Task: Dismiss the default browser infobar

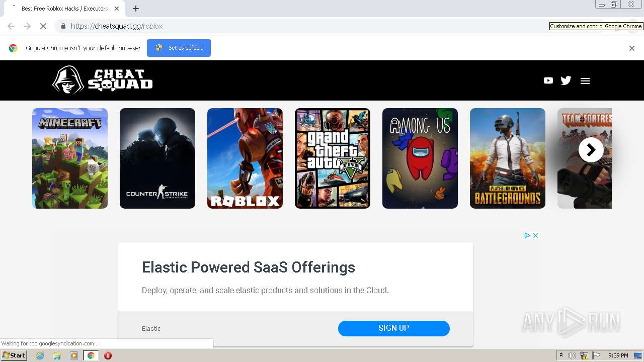Action: tap(632, 48)
